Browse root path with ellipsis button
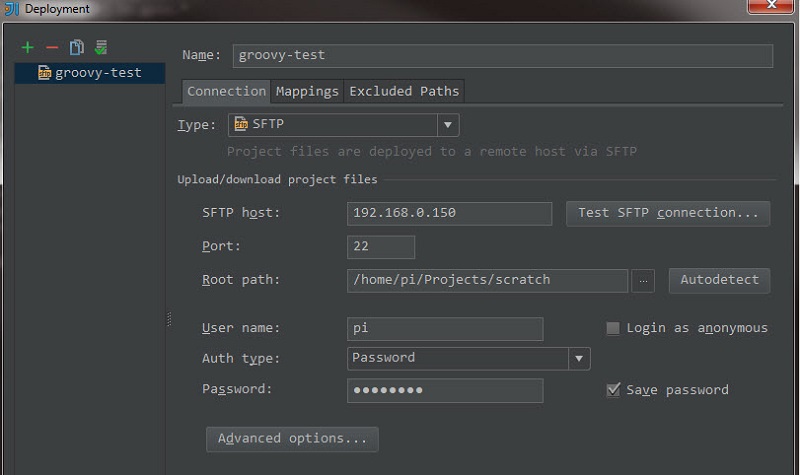The height and width of the screenshot is (475, 800). 643,281
